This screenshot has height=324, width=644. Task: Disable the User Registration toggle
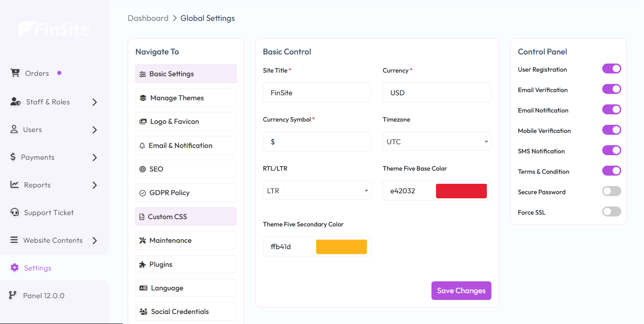(x=611, y=69)
